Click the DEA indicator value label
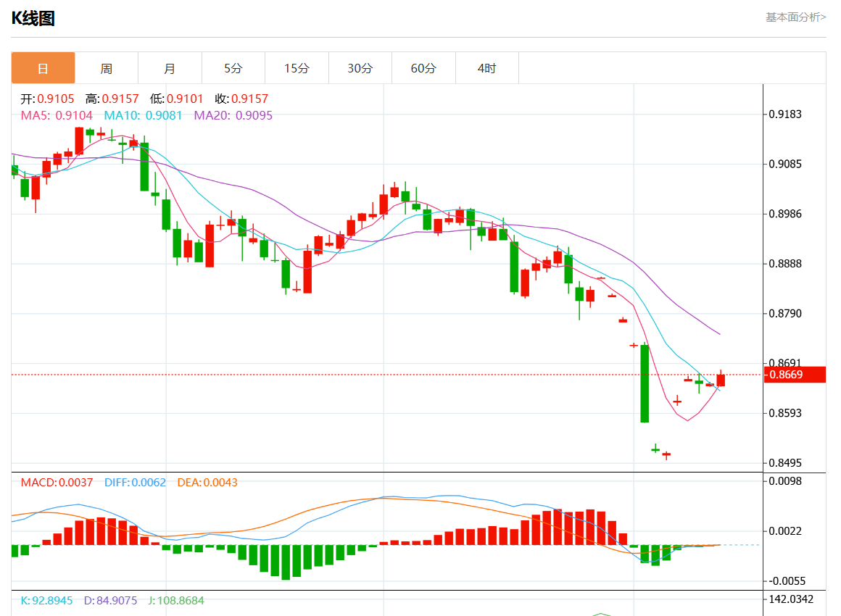This screenshot has height=616, width=841. tap(207, 482)
